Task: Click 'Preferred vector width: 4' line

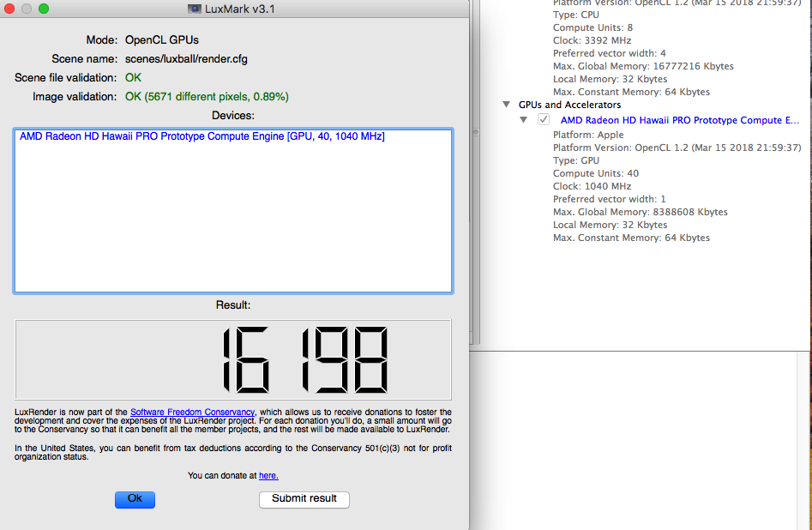Action: [x=609, y=53]
